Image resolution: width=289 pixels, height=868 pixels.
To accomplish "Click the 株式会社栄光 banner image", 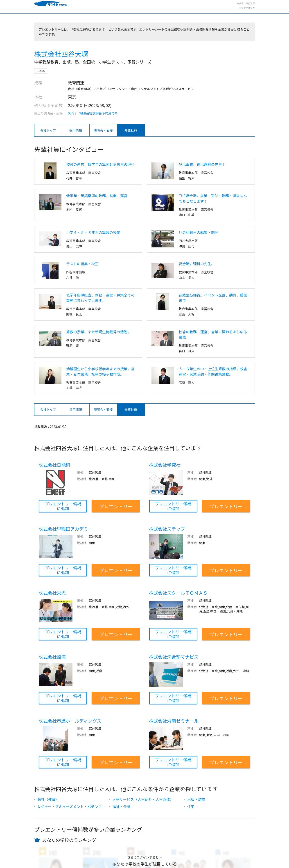I will [x=56, y=610].
